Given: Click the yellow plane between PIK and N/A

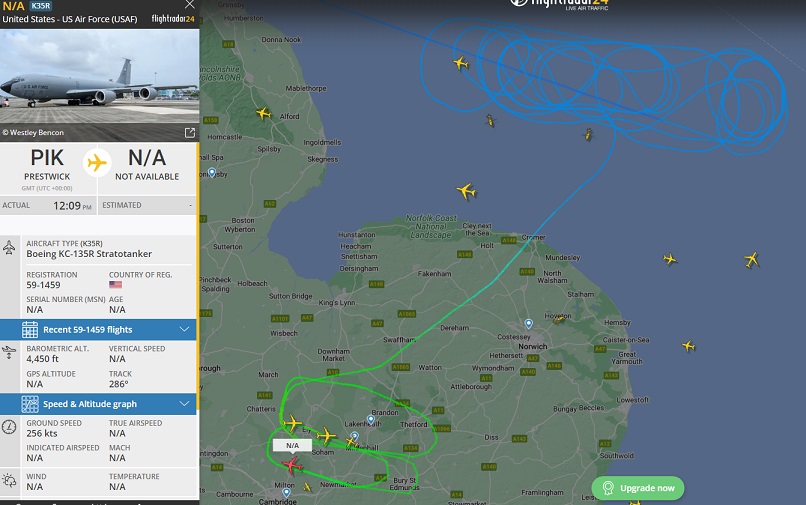Looking at the screenshot, I should [97, 163].
